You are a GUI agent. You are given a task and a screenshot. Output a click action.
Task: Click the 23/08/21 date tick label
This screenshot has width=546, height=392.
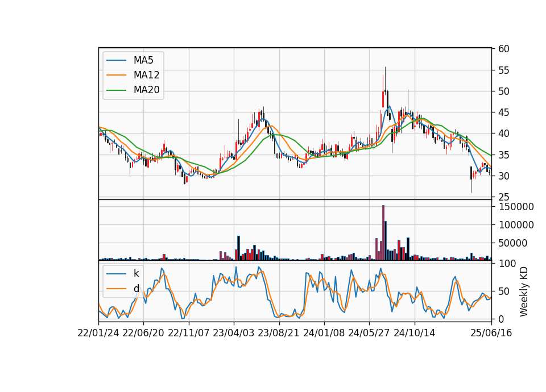(x=279, y=333)
